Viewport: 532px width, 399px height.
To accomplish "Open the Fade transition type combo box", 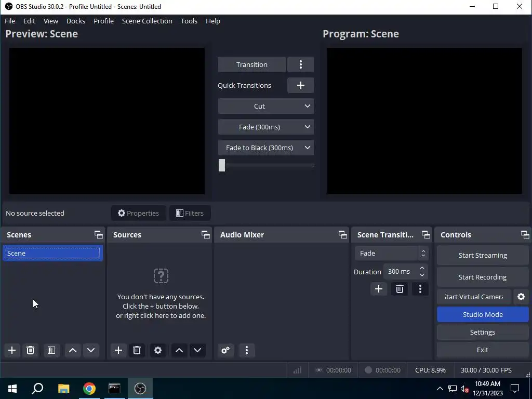I will 392,253.
